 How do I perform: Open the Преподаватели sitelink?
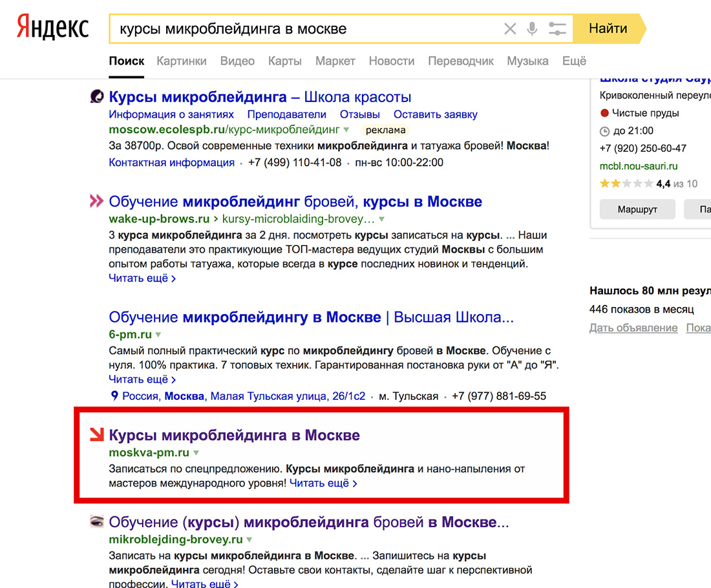tap(286, 114)
